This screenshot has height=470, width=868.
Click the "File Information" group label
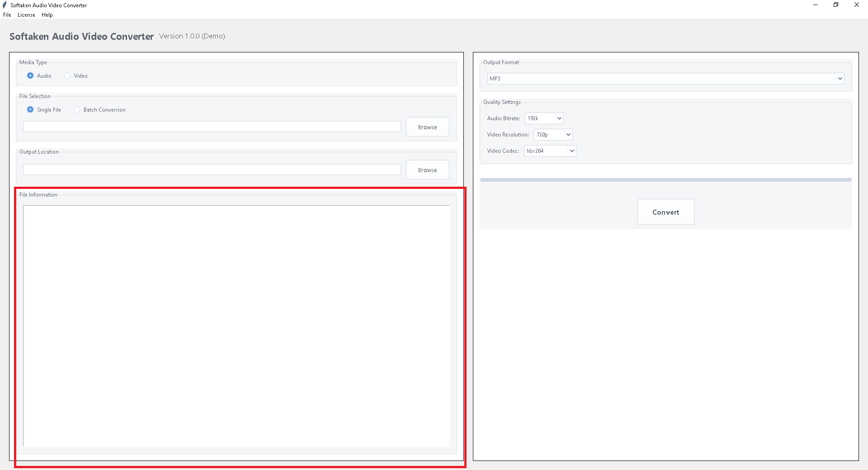pos(38,195)
